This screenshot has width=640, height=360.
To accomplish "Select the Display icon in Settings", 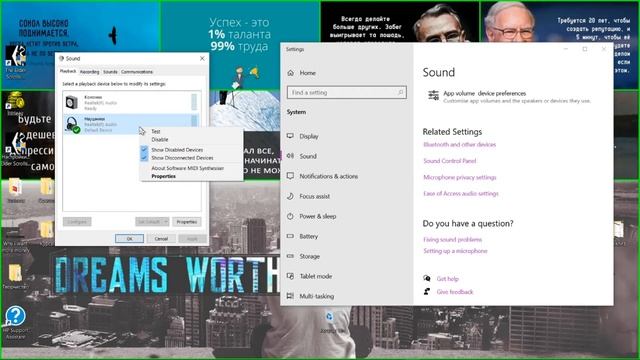I will click(290, 136).
